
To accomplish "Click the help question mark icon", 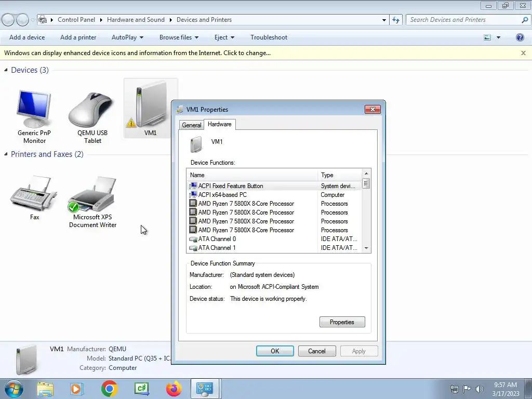I will 520,37.
